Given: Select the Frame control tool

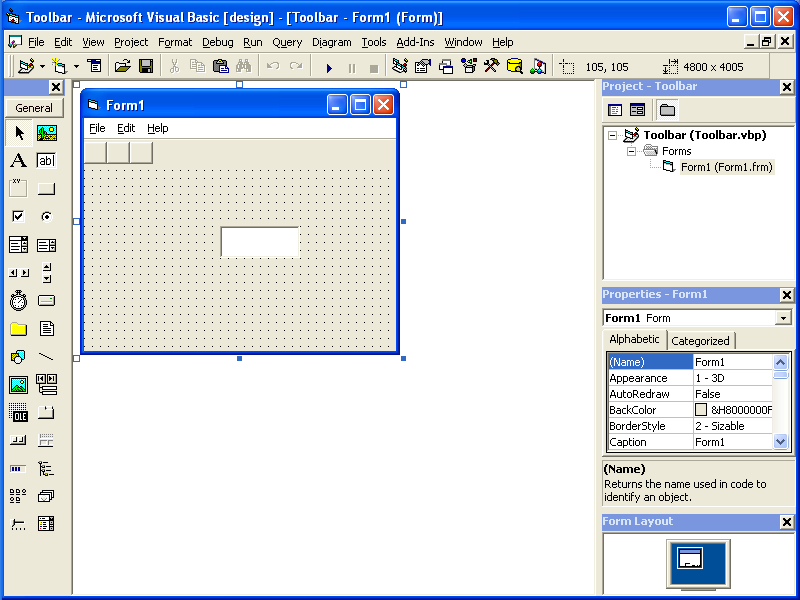Looking at the screenshot, I should [x=19, y=189].
